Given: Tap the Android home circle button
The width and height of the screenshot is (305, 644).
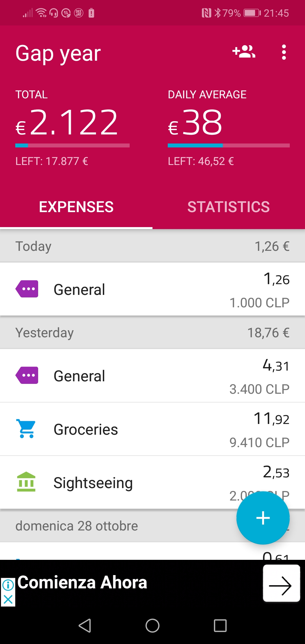Looking at the screenshot, I should click(152, 625).
